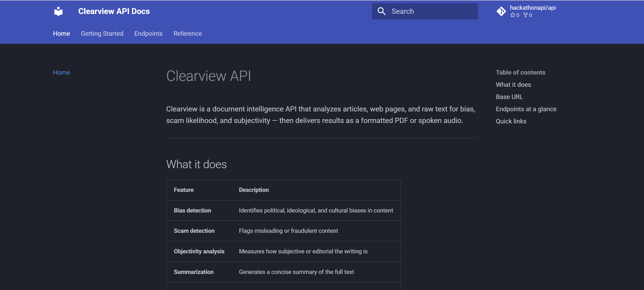This screenshot has width=644, height=290.
Task: Jump to Base URL in contents
Action: pos(509,97)
